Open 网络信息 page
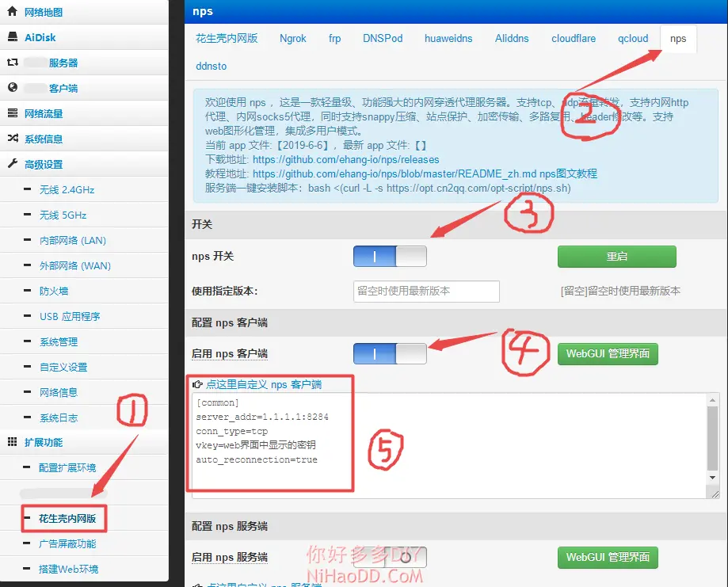This screenshot has width=728, height=587. [x=59, y=392]
